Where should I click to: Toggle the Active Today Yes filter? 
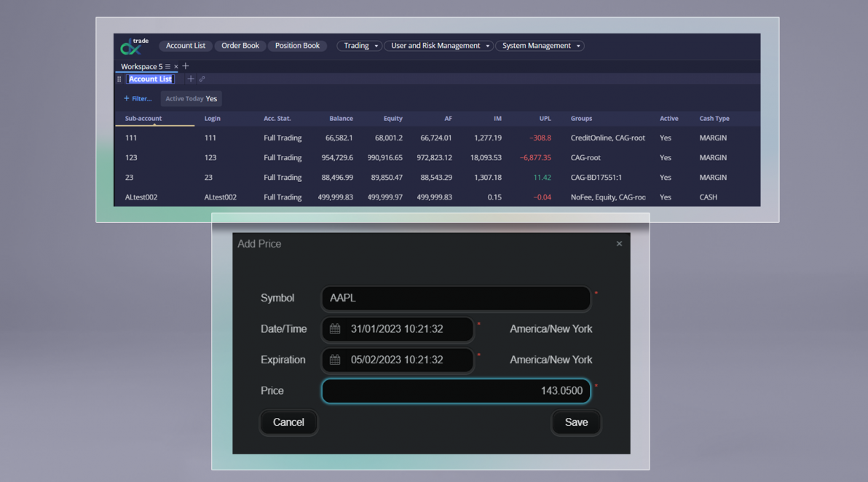click(x=191, y=98)
